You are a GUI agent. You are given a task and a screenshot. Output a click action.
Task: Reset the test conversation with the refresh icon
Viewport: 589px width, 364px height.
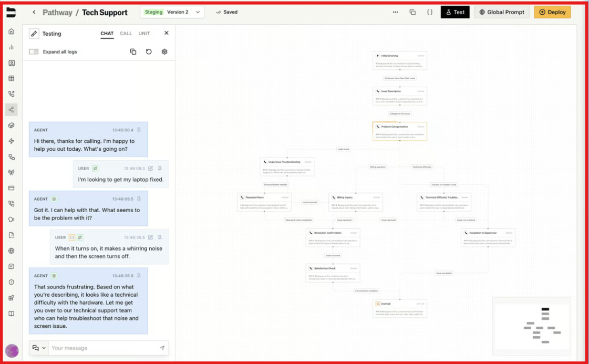[149, 52]
